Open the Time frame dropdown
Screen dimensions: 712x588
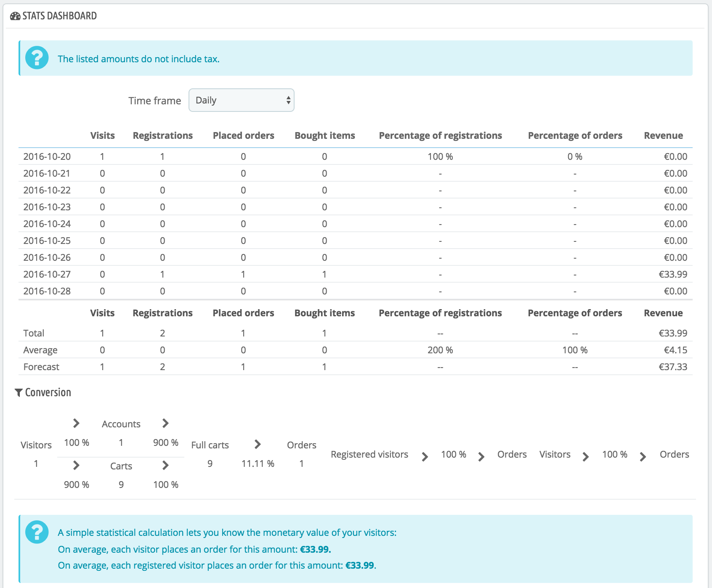pos(241,100)
